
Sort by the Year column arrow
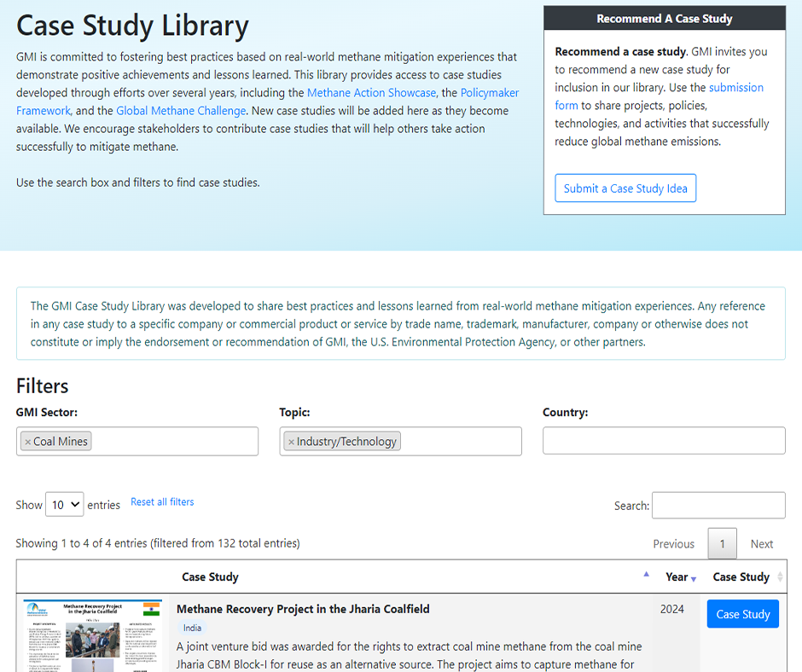click(x=693, y=578)
